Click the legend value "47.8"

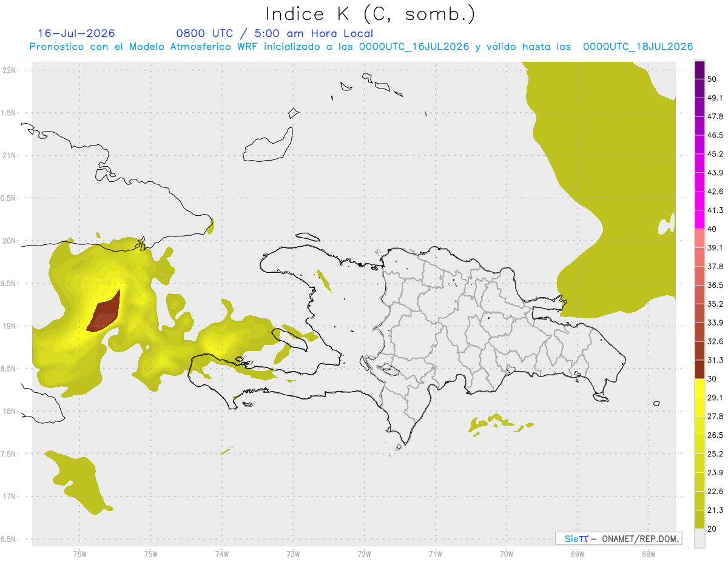coord(715,116)
